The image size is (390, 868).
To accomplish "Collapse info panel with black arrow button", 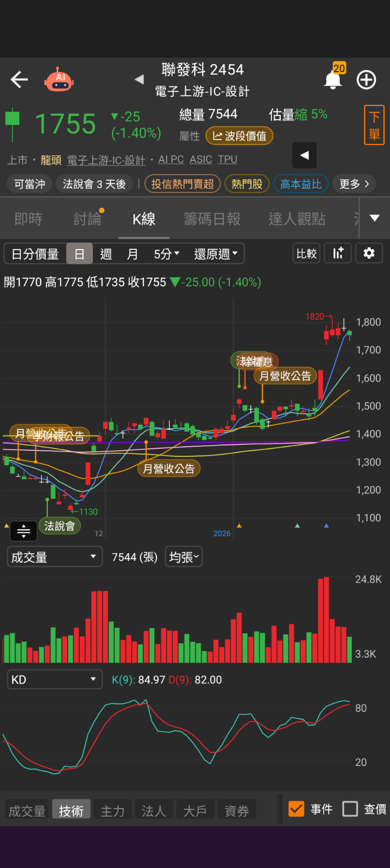I will [304, 155].
